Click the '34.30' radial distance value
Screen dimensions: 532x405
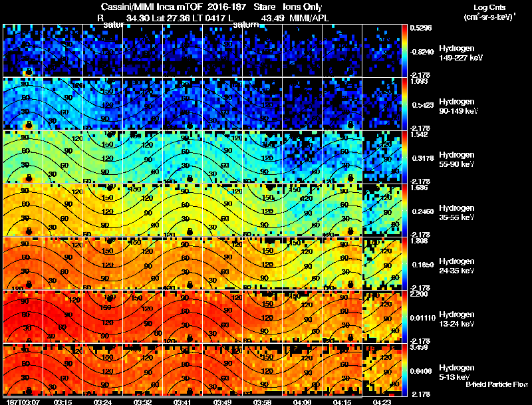coord(138,18)
